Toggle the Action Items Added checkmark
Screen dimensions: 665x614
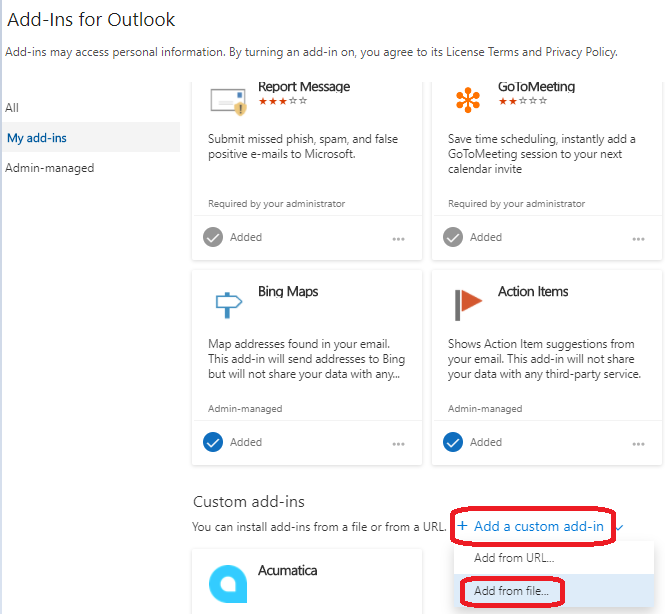point(453,442)
